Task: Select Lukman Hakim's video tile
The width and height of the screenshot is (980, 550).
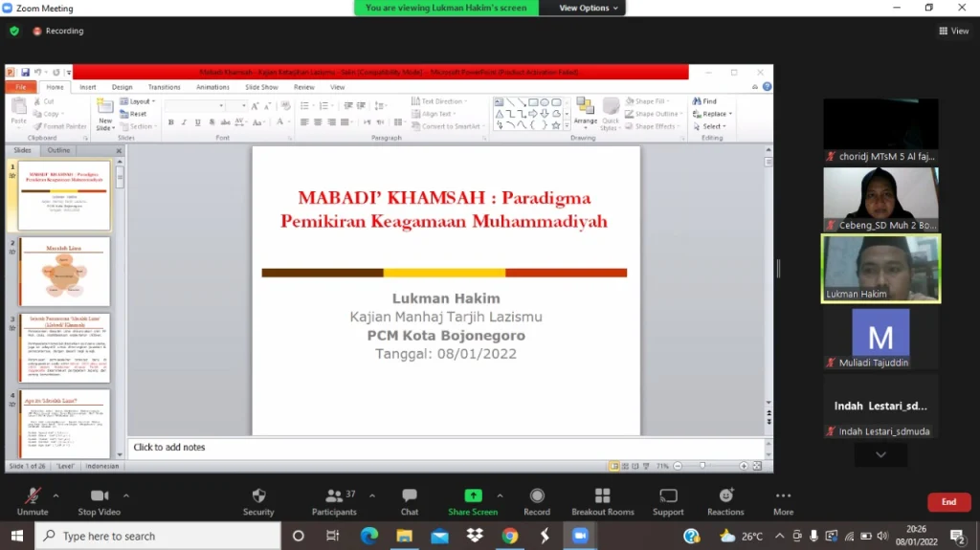Action: 880,269
